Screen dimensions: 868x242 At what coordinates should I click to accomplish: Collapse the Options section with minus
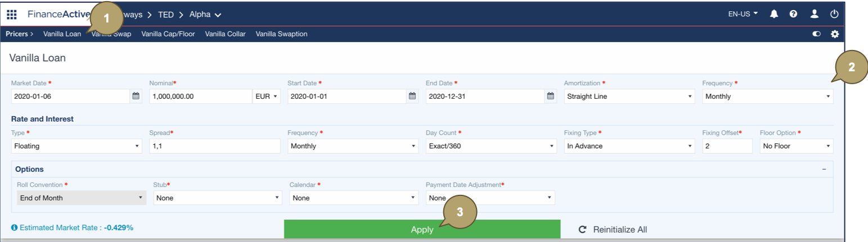(x=824, y=169)
